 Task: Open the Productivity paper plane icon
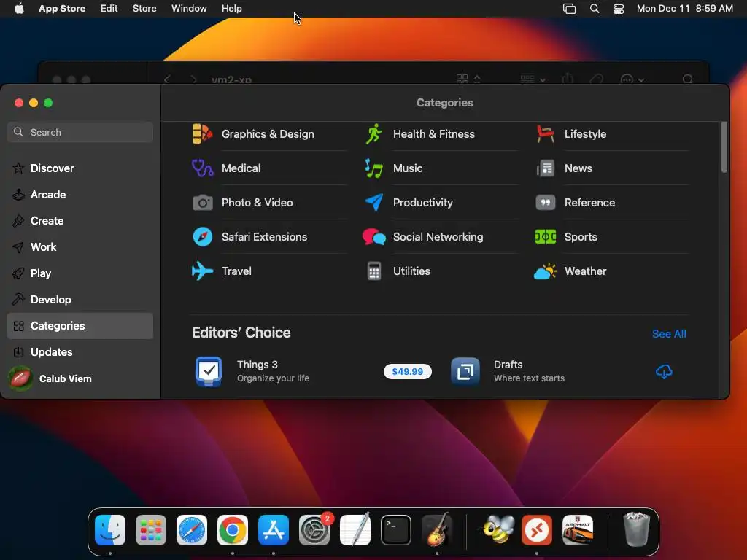pos(374,203)
